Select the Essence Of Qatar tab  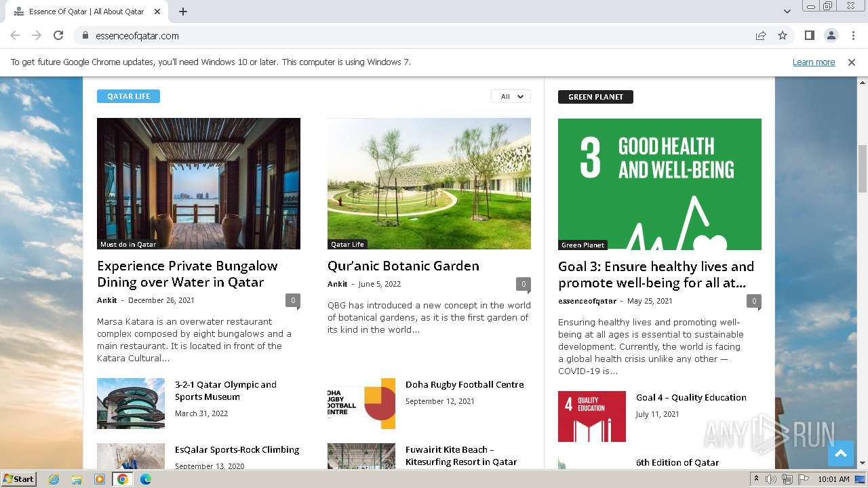point(87,12)
